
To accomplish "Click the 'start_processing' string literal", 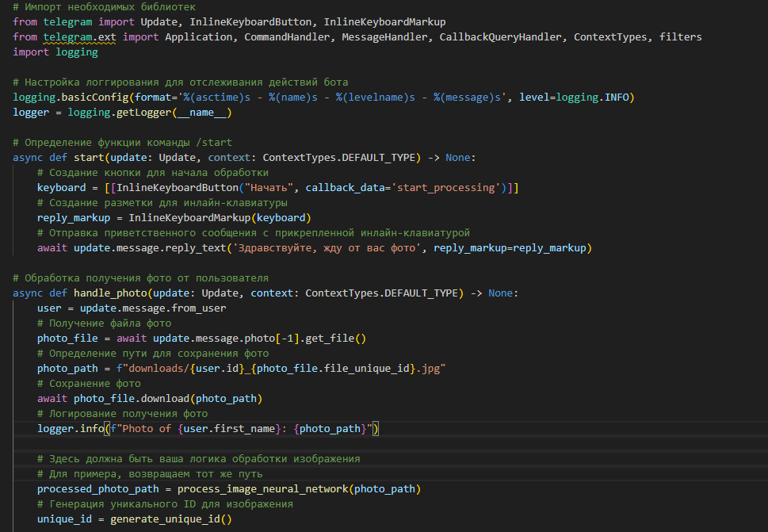I will 445,188.
